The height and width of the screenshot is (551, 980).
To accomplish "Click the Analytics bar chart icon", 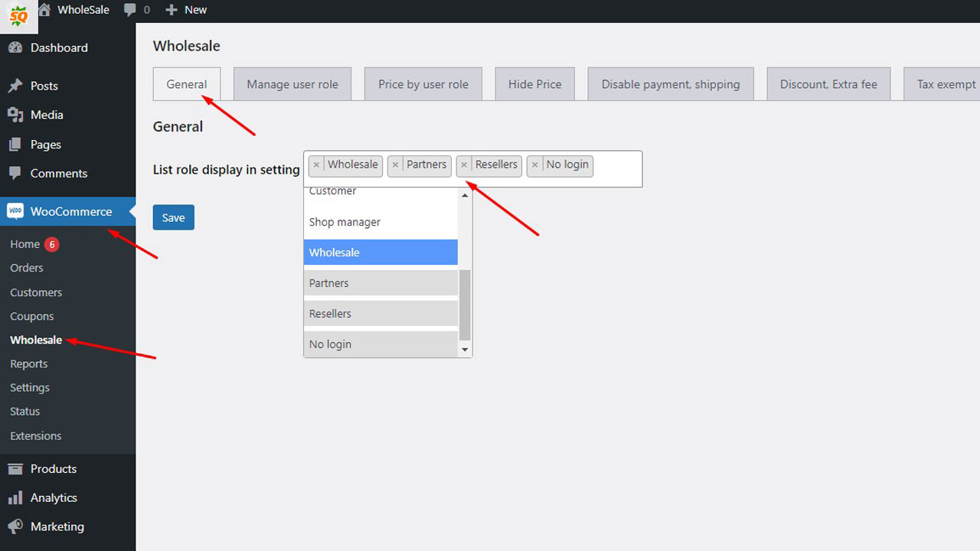I will (x=15, y=497).
